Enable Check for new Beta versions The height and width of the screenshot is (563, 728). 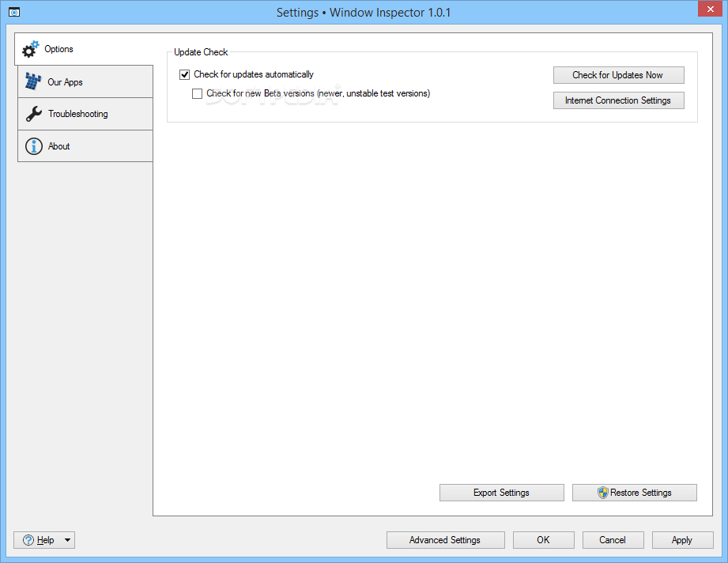(198, 94)
